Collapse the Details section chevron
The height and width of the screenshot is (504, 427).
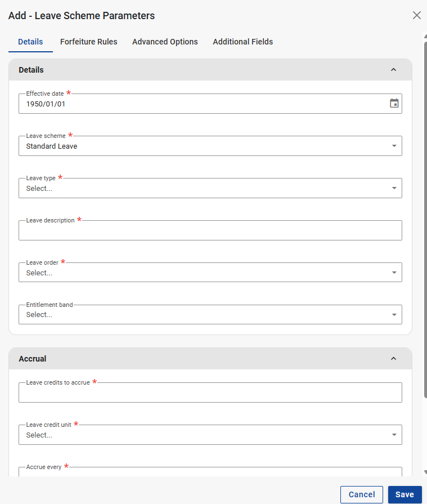pos(393,70)
